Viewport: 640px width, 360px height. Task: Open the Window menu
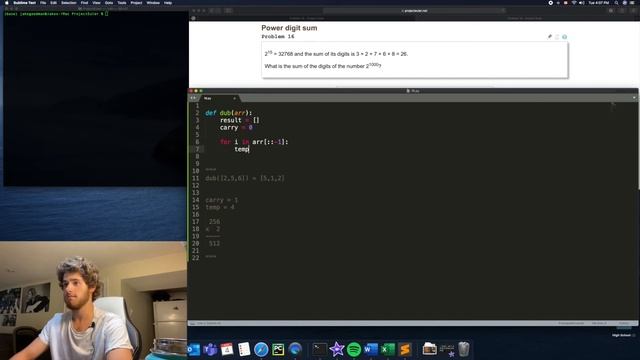click(153, 3)
